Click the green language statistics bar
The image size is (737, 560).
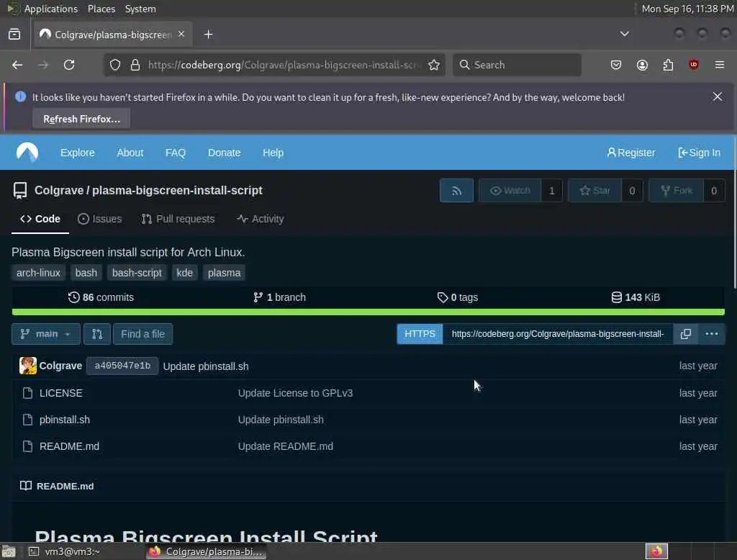pyautogui.click(x=368, y=312)
